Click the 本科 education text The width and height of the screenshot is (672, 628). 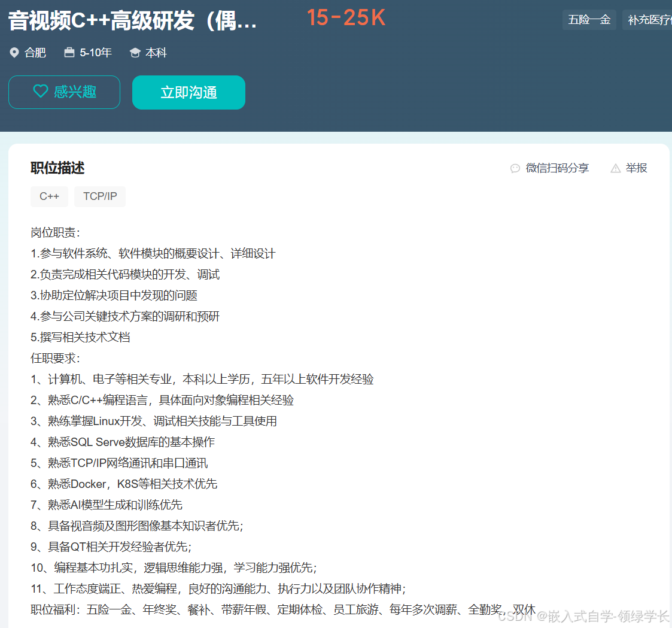click(x=156, y=53)
